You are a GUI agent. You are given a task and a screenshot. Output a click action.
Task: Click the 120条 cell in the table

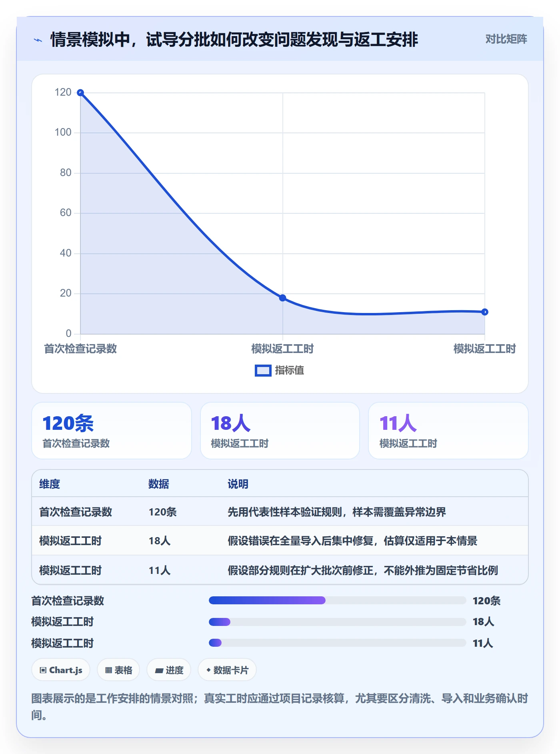[163, 512]
